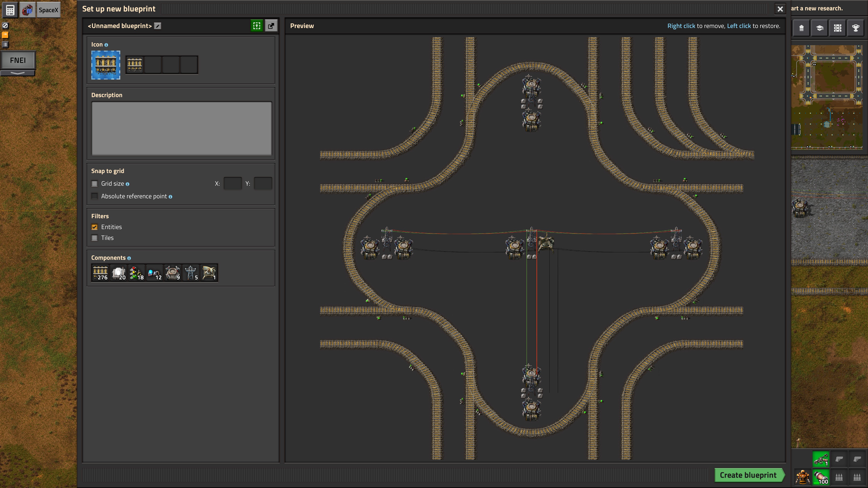Viewport: 868px width, 488px height.
Task: Click the orange note icon on left edge
Action: pyautogui.click(x=5, y=35)
